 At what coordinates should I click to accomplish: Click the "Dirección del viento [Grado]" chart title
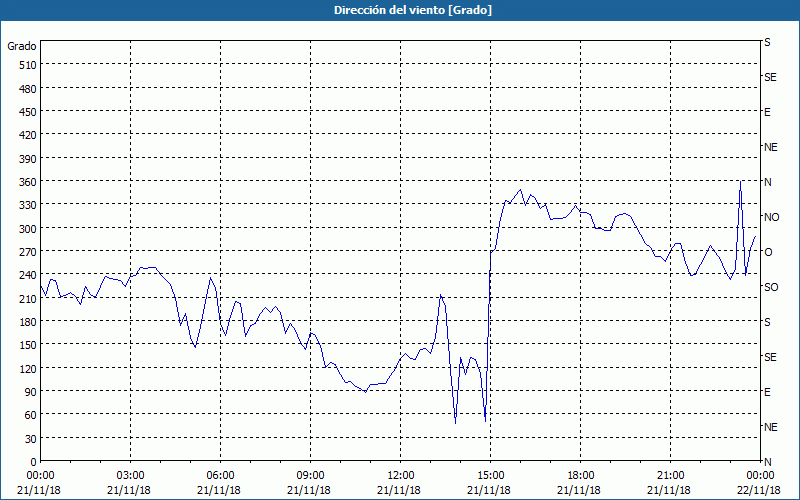coord(413,10)
